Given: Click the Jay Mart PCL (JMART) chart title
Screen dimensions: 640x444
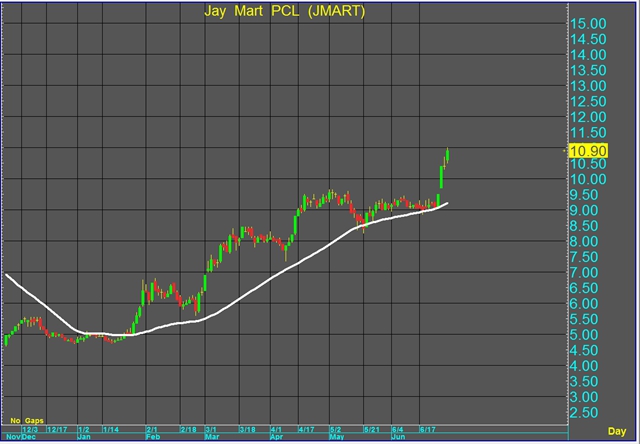Looking at the screenshot, I should click(284, 11).
